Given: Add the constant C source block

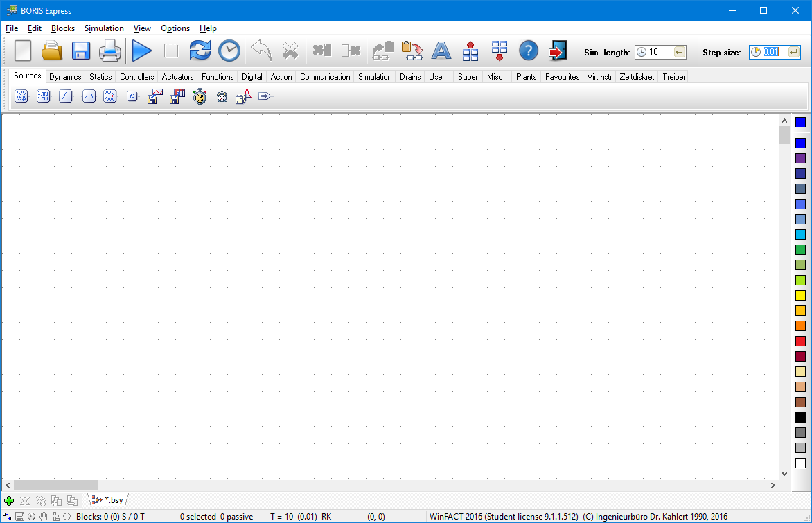Looking at the screenshot, I should [x=132, y=96].
